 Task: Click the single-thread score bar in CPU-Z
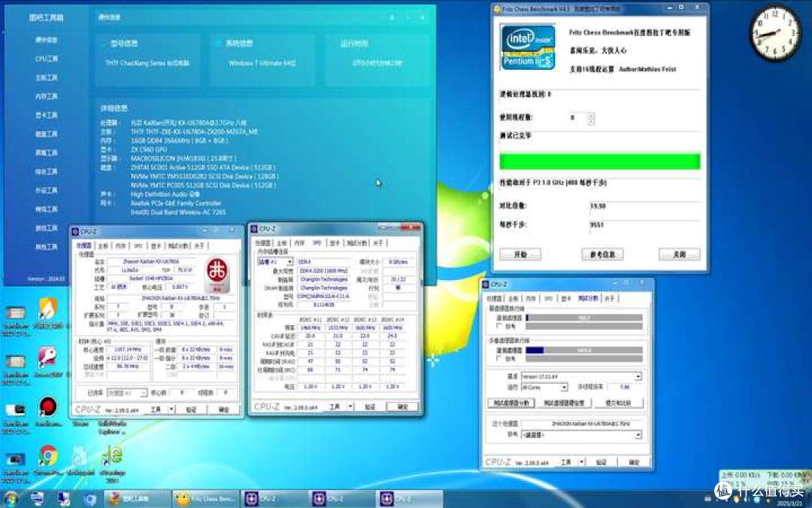coord(584,318)
